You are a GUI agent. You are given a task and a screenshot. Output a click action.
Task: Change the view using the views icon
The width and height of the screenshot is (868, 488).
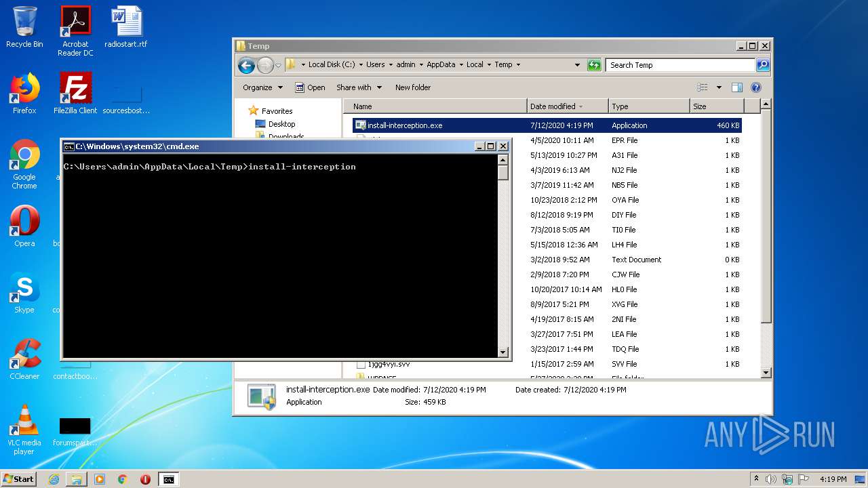point(703,87)
